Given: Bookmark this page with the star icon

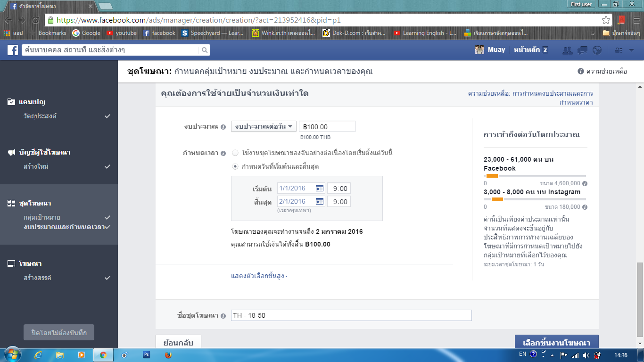Looking at the screenshot, I should coord(606,20).
